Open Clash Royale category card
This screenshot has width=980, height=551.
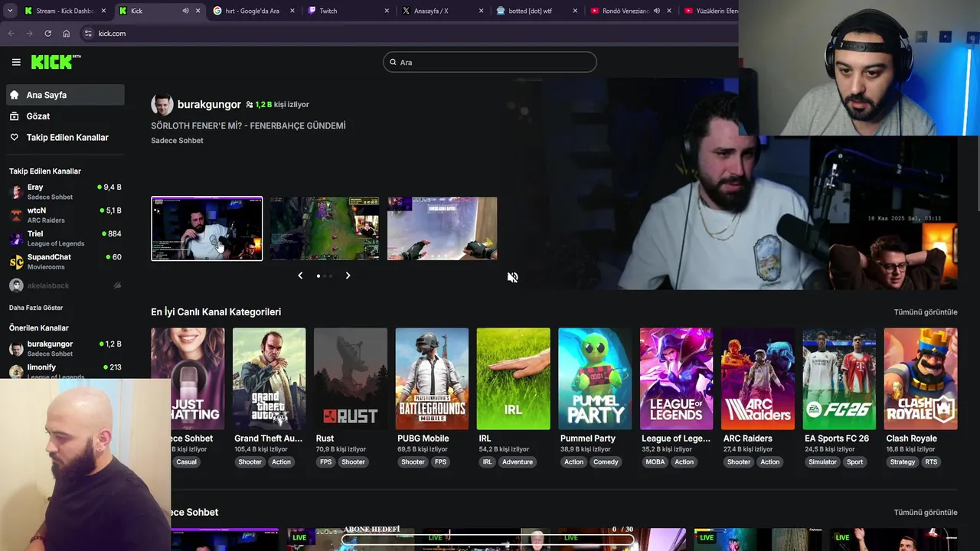(x=920, y=379)
